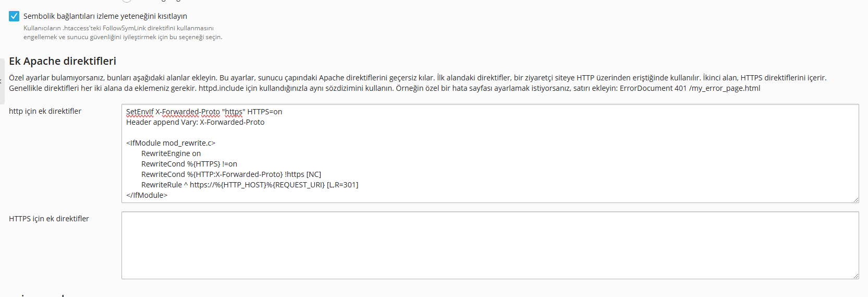This screenshot has height=297, width=868.
Task: Click the 'http için ek direktifler' label
Action: coord(45,111)
